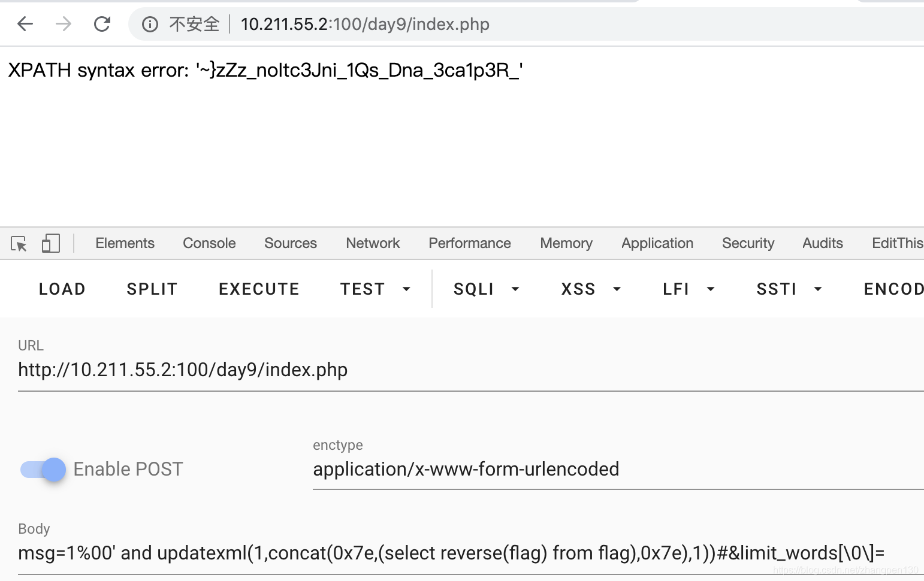The image size is (924, 581).
Task: Select the enctype combo box
Action: pyautogui.click(x=618, y=469)
